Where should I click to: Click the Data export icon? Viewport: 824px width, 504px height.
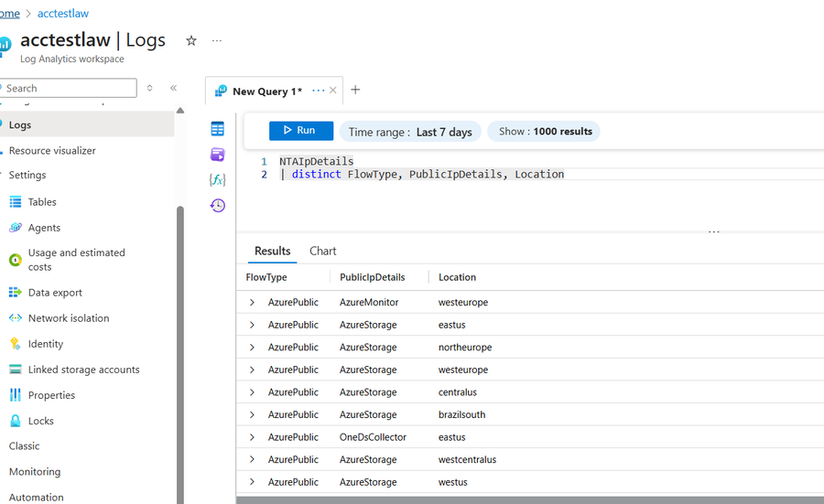[x=16, y=292]
